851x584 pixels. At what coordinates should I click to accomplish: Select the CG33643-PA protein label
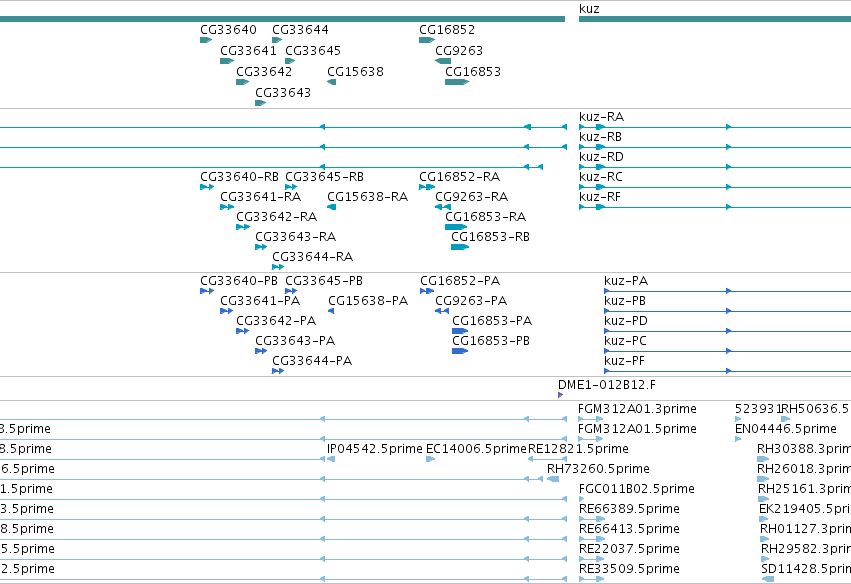click(295, 341)
